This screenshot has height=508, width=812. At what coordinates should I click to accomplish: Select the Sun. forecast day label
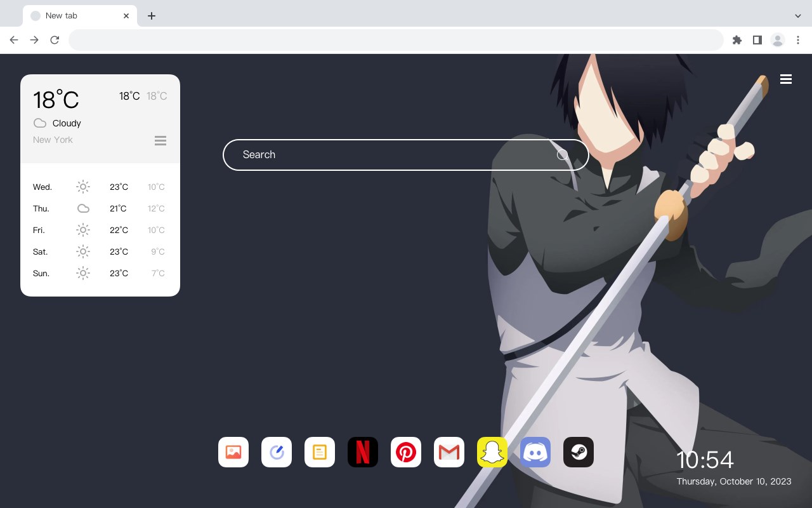[41, 273]
